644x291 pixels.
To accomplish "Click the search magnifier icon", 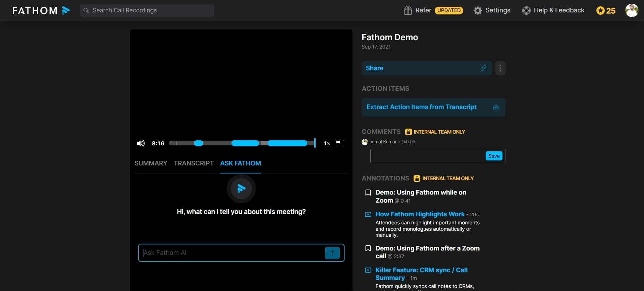I will pos(86,10).
